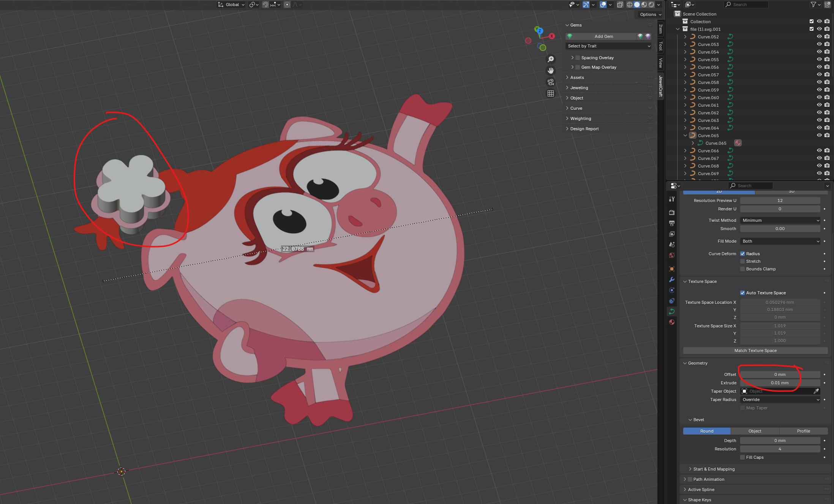Image resolution: width=834 pixels, height=504 pixels.
Task: Hide Curve.052 in the viewport
Action: click(x=819, y=37)
